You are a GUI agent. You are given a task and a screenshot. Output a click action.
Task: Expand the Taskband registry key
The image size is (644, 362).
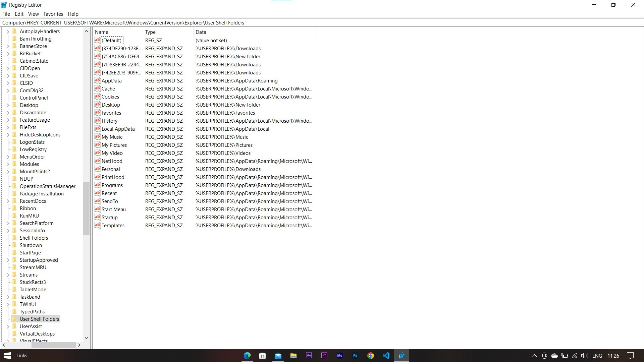[8, 297]
